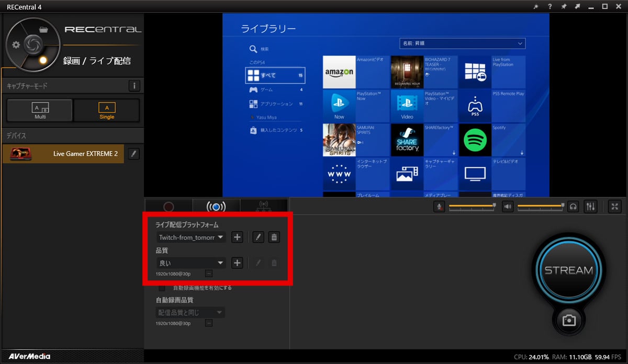Switch to the multi-stream tab
This screenshot has height=364, width=628.
click(264, 207)
